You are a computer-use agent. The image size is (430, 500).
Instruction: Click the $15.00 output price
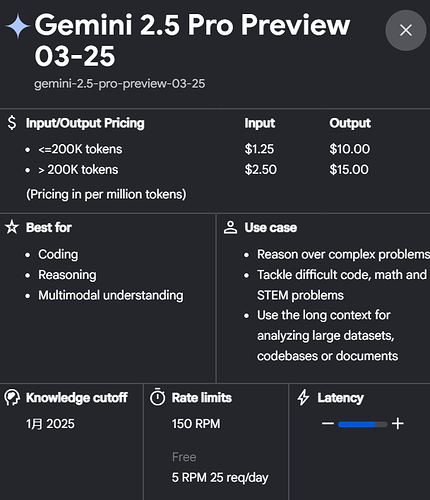[349, 170]
